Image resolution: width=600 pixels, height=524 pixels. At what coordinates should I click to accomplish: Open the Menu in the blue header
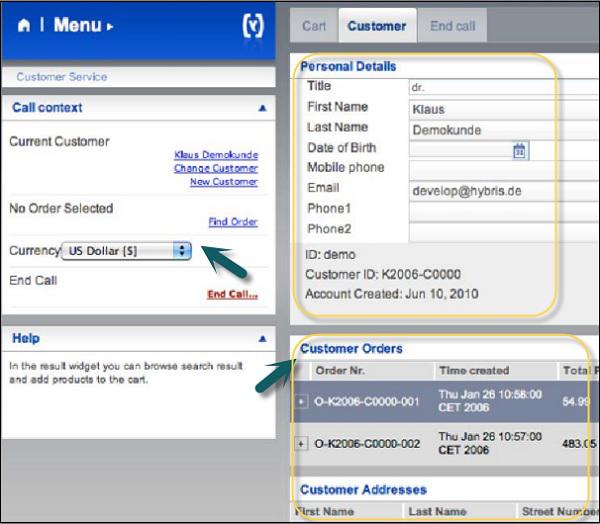coord(82,26)
